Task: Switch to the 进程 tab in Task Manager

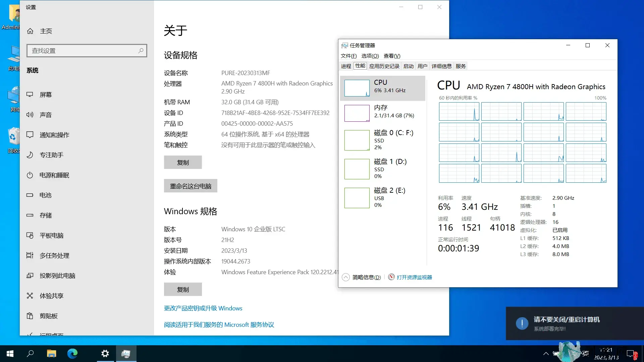Action: tap(346, 66)
